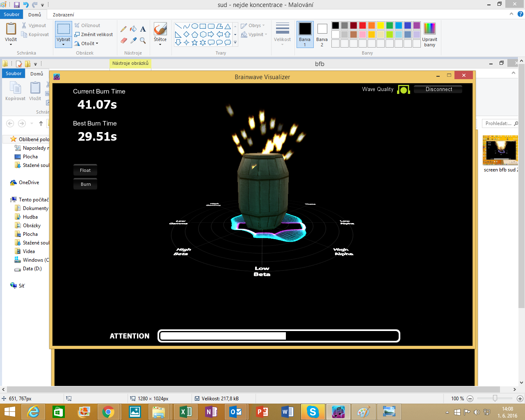Open Soubor menu in the bfb Explorer window
This screenshot has height=420, width=525.
pyautogui.click(x=14, y=73)
